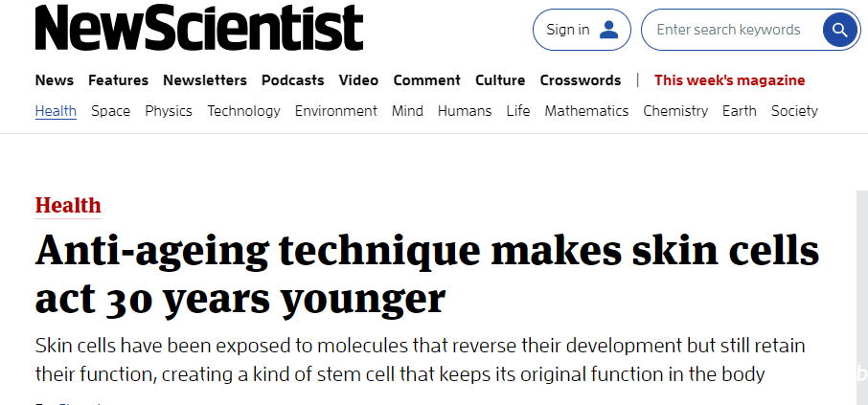Open the News menu item
The image size is (868, 405).
(55, 80)
